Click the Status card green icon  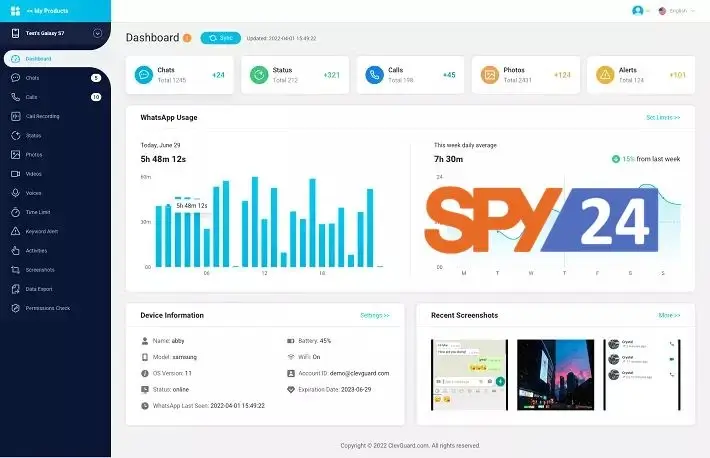(259, 75)
